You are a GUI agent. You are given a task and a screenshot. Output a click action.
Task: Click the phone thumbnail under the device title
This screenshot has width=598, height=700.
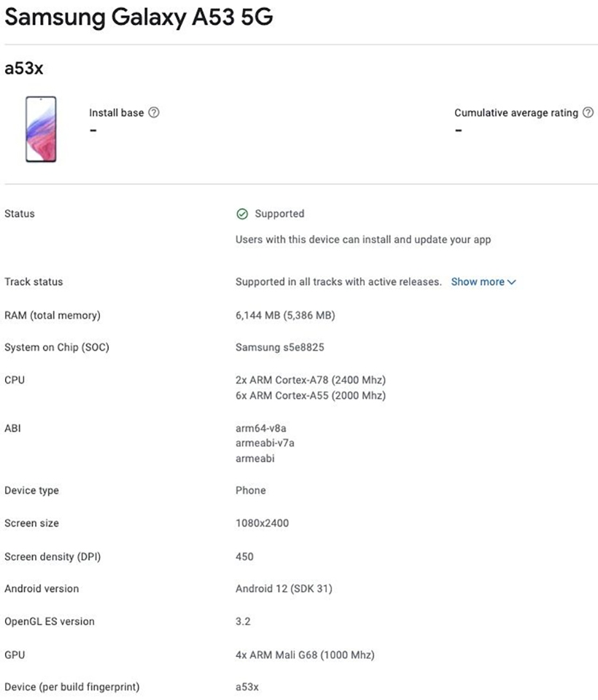click(41, 131)
